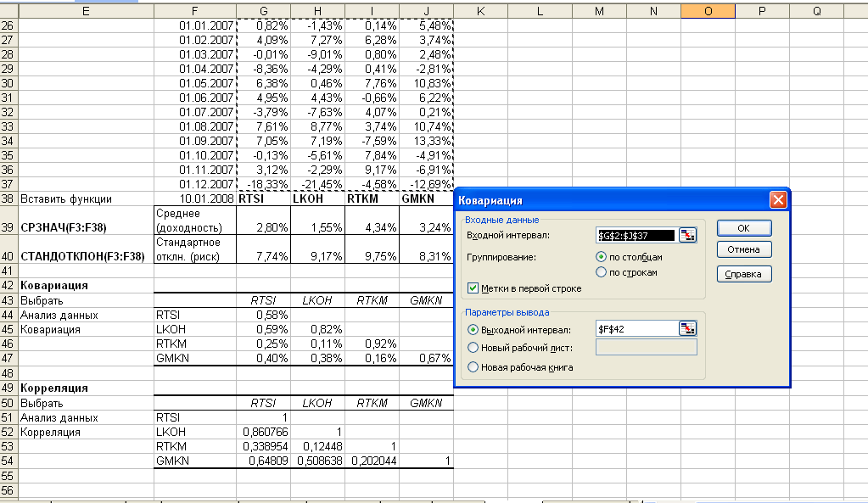Image resolution: width=868 pixels, height=503 pixels.
Task: Click the output range field containing $F$42
Action: coord(636,329)
